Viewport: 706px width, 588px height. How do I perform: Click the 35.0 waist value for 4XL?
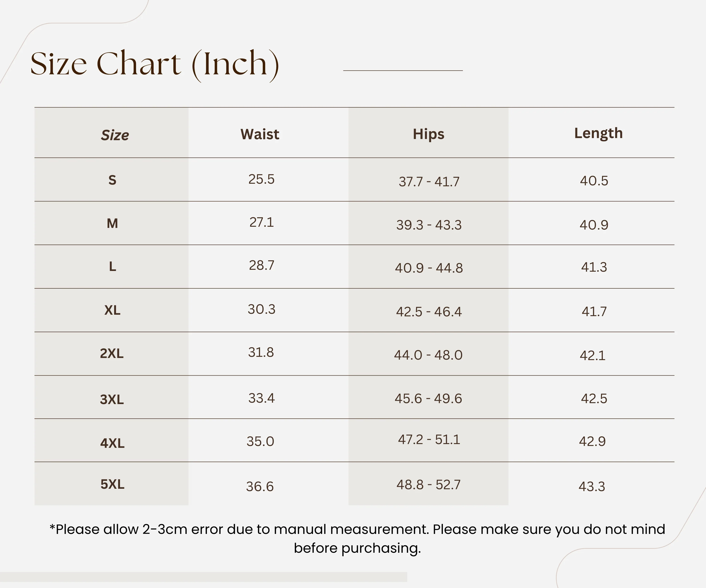260,441
